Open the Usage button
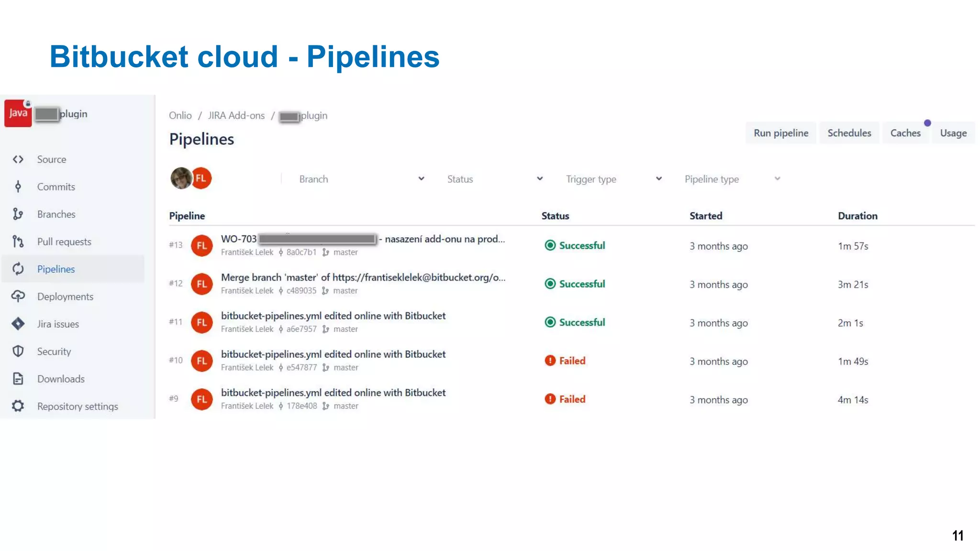This screenshot has width=980, height=551. point(953,133)
